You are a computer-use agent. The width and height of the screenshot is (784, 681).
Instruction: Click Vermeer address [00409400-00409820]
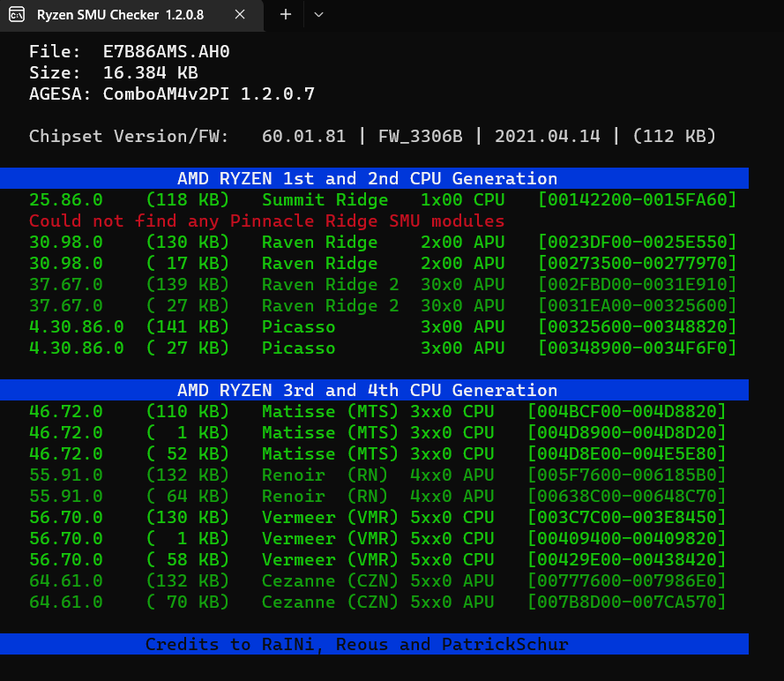pos(626,538)
